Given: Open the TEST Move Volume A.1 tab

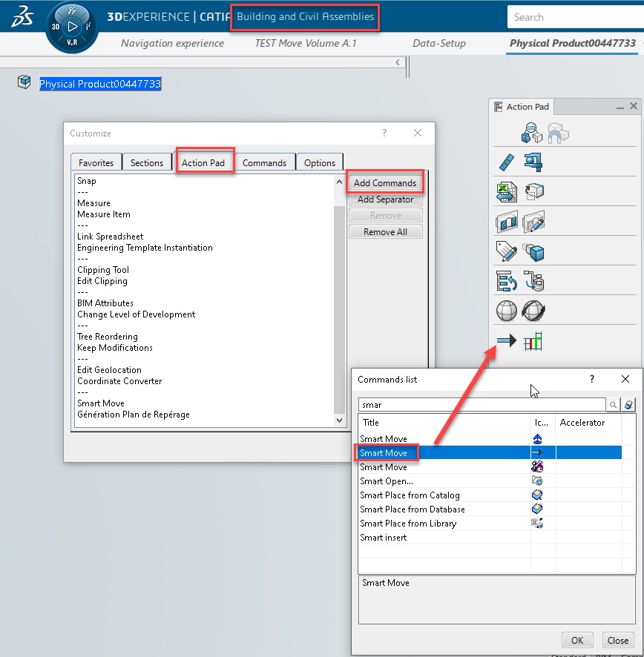Looking at the screenshot, I should pyautogui.click(x=306, y=43).
